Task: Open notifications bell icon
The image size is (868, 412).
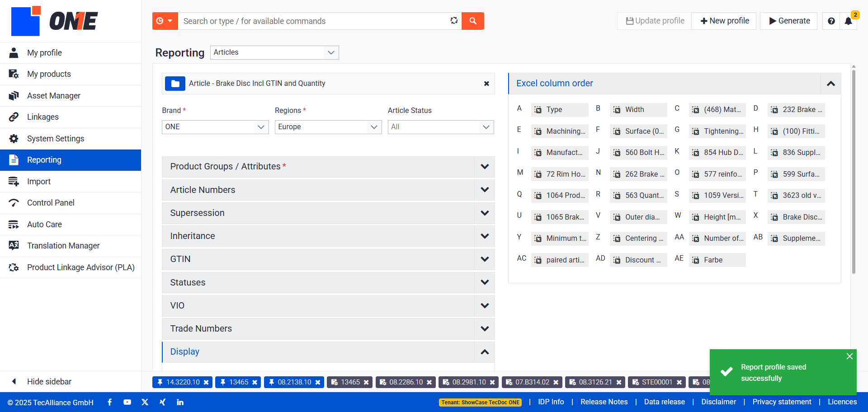Action: coord(848,21)
